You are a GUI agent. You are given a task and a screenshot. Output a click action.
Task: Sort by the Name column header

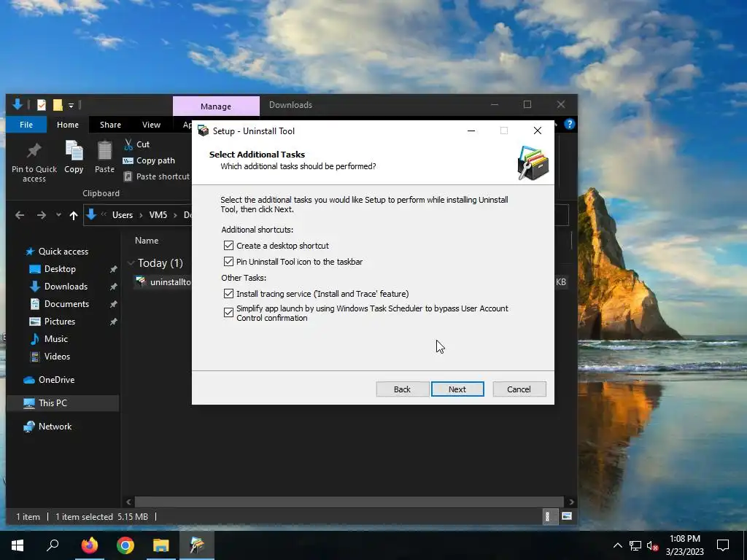tap(147, 241)
